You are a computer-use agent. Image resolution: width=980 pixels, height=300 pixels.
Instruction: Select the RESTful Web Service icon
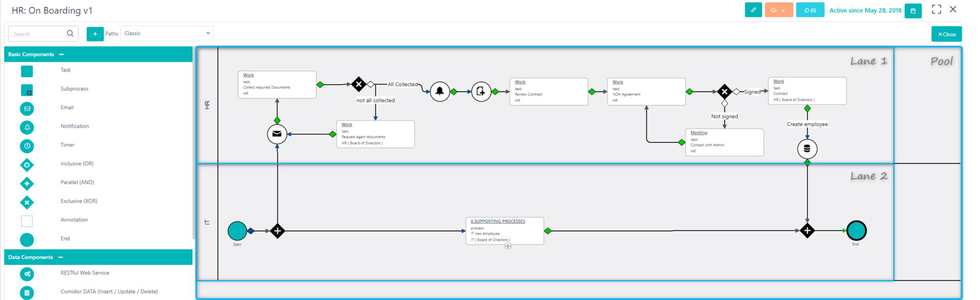click(x=27, y=274)
